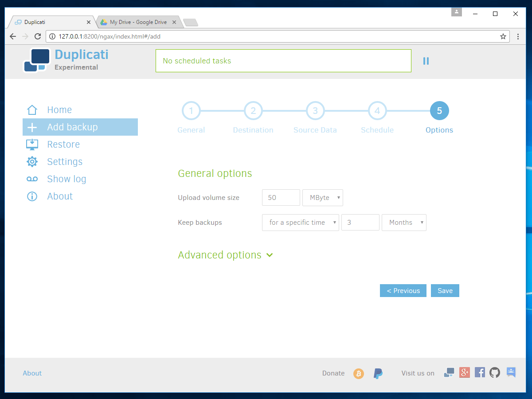Open the GitHub icon in footer

pyautogui.click(x=495, y=372)
